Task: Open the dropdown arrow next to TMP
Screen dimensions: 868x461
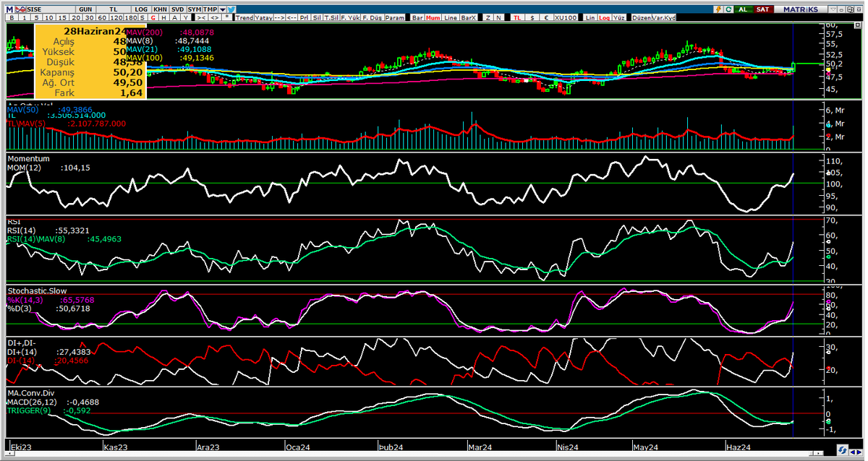Action: pyautogui.click(x=222, y=9)
